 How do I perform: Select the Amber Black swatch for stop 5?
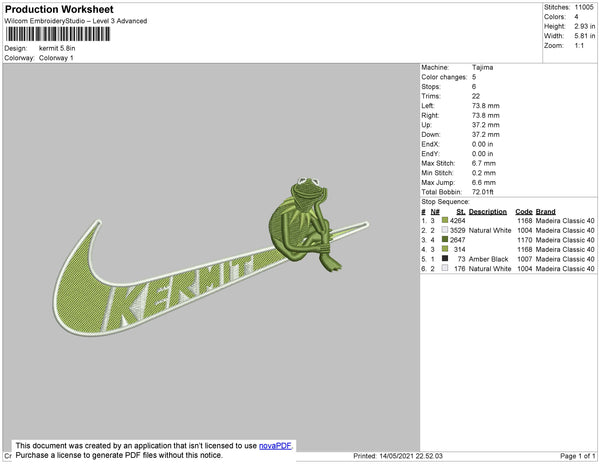(445, 259)
